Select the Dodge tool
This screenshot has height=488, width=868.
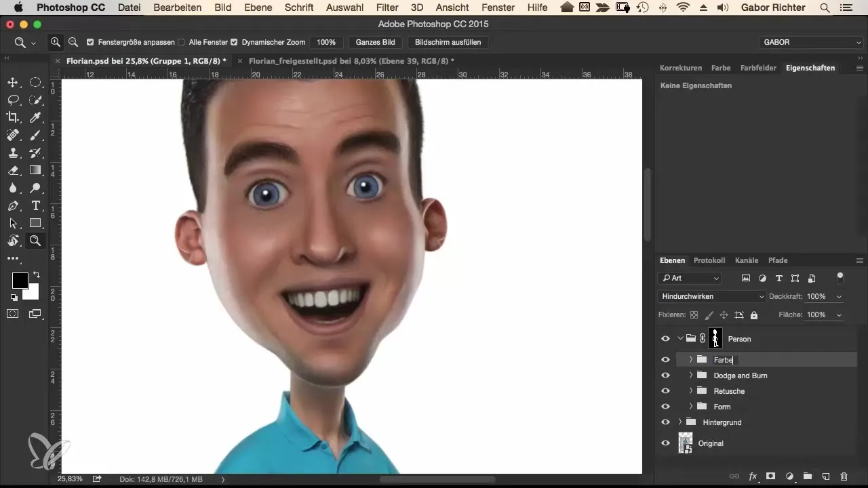coord(35,188)
